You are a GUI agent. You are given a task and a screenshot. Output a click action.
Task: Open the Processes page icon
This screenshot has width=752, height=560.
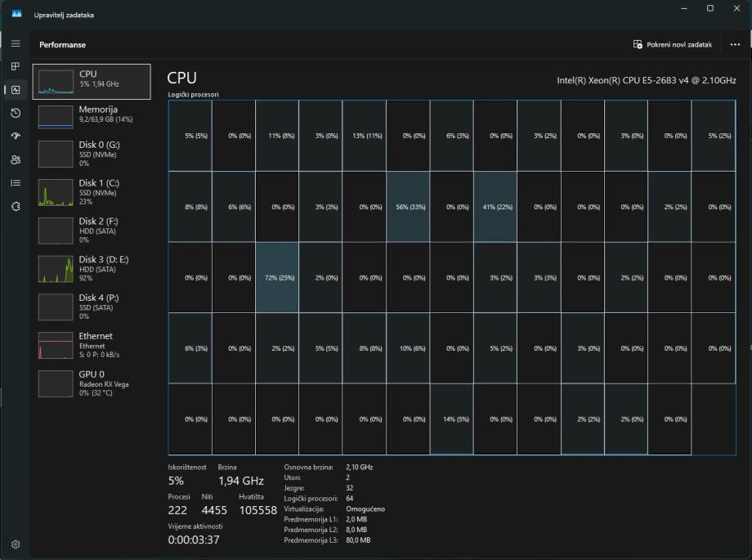(16, 67)
